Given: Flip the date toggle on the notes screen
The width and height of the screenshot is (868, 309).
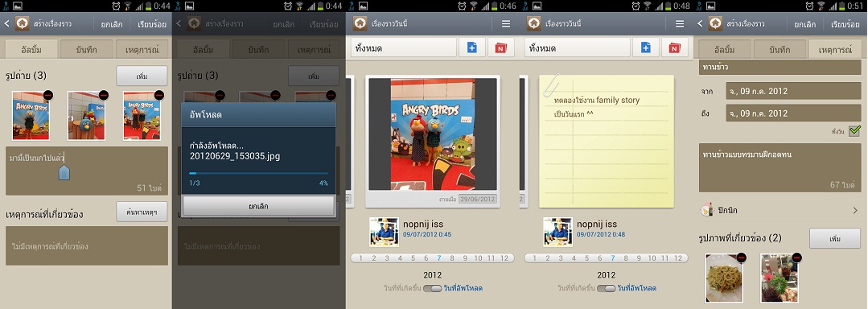Looking at the screenshot, I should coord(610,288).
